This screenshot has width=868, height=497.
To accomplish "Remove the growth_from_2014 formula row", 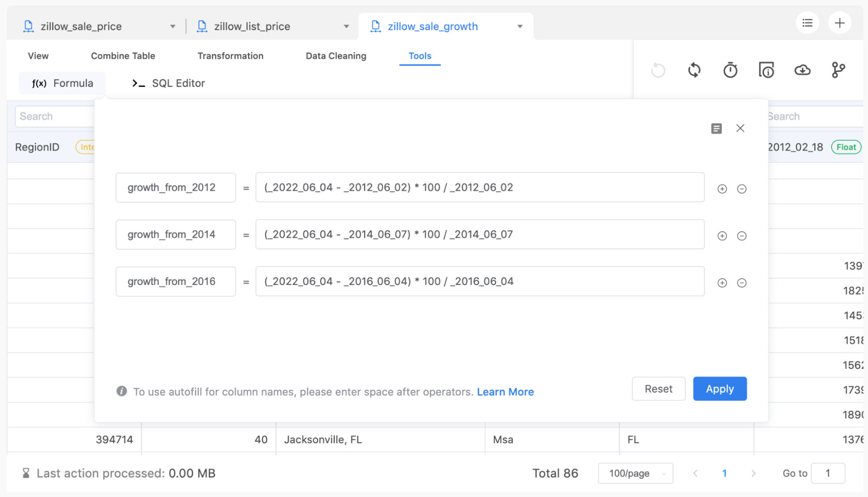I will (x=742, y=236).
